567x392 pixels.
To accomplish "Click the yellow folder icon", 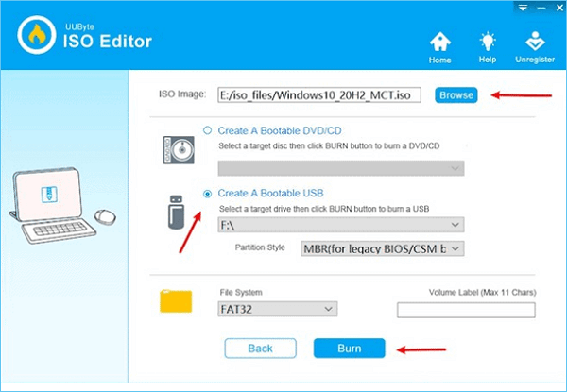I will click(x=177, y=301).
